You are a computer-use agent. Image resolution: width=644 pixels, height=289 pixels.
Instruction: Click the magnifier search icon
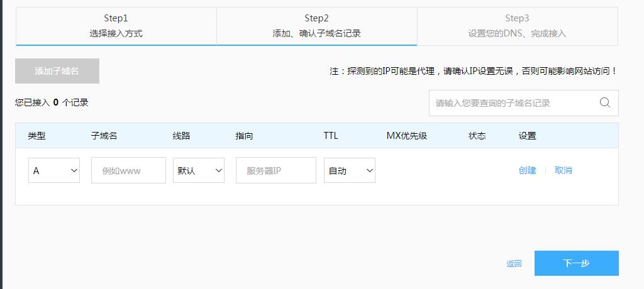point(605,103)
